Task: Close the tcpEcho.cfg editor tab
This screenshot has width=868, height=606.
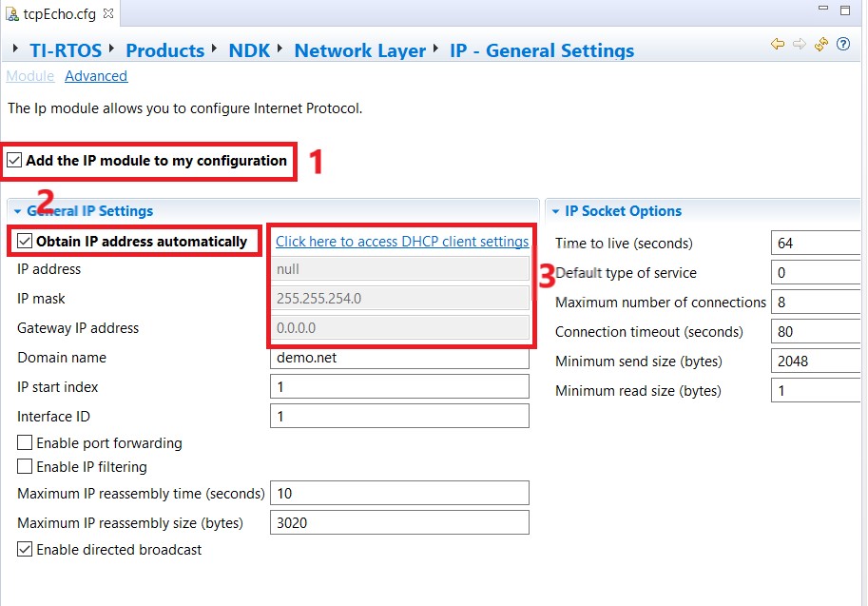Action: (107, 13)
